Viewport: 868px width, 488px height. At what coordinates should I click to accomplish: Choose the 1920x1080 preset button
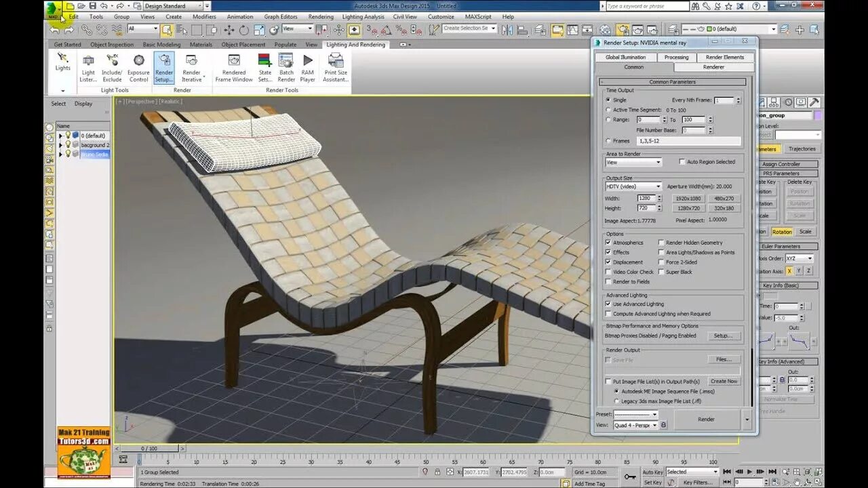tap(688, 199)
